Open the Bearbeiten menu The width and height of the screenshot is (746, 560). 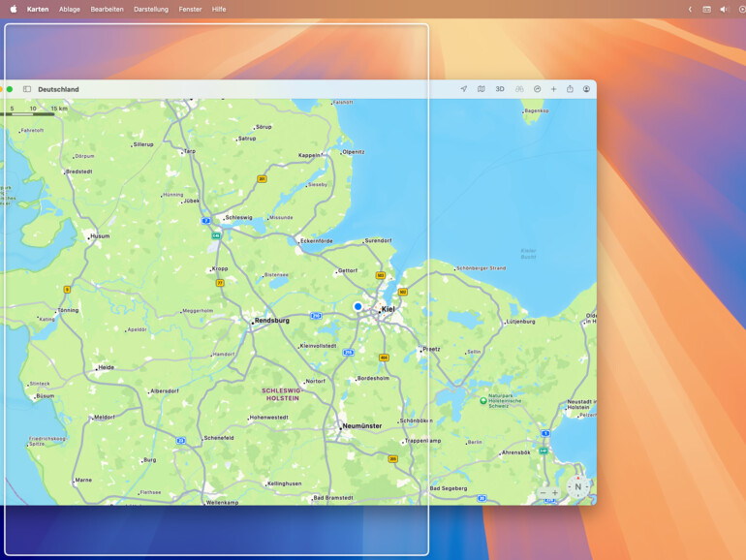pyautogui.click(x=107, y=9)
